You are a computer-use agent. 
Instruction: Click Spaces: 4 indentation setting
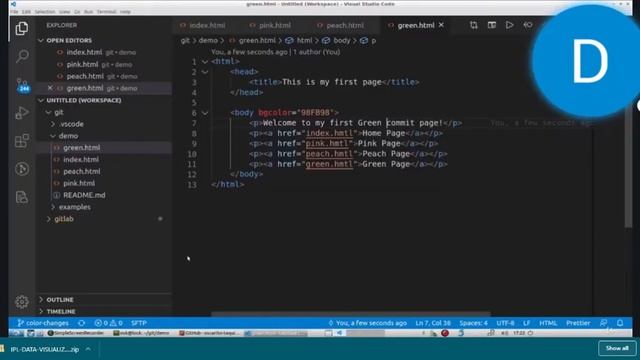pos(473,323)
